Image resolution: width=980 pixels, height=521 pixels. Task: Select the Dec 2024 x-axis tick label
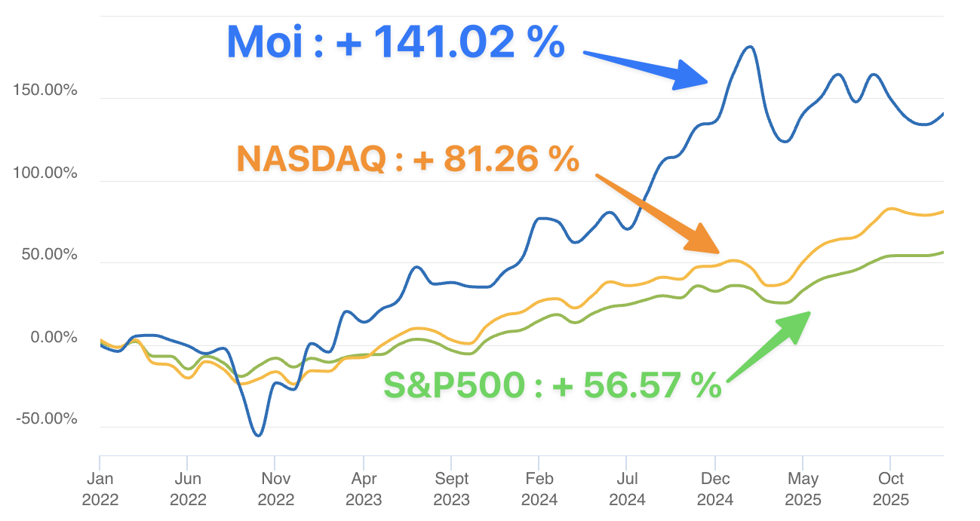click(714, 489)
